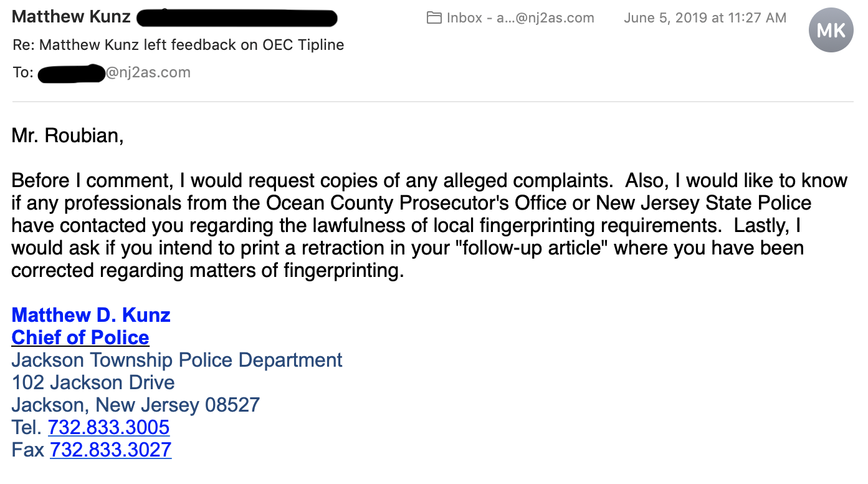Screen dimensions: 868x484
Task: Click the June 5, 2019 timestamp
Action: click(x=705, y=18)
